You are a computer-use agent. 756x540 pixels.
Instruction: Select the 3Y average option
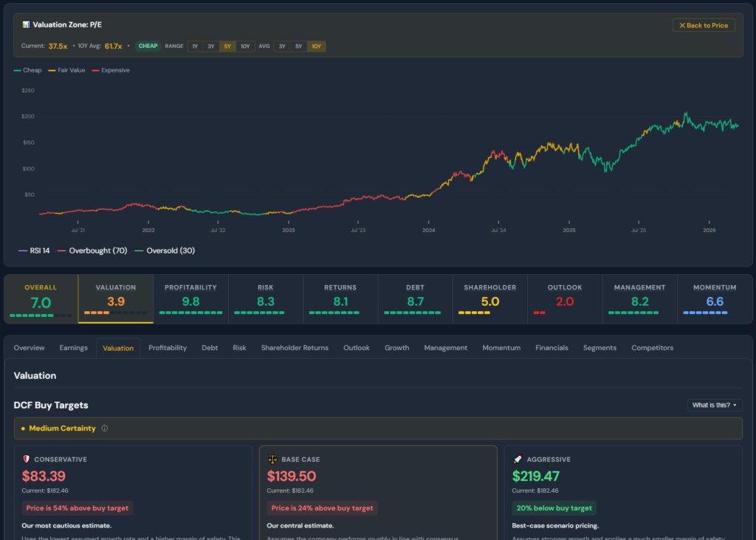tap(282, 47)
